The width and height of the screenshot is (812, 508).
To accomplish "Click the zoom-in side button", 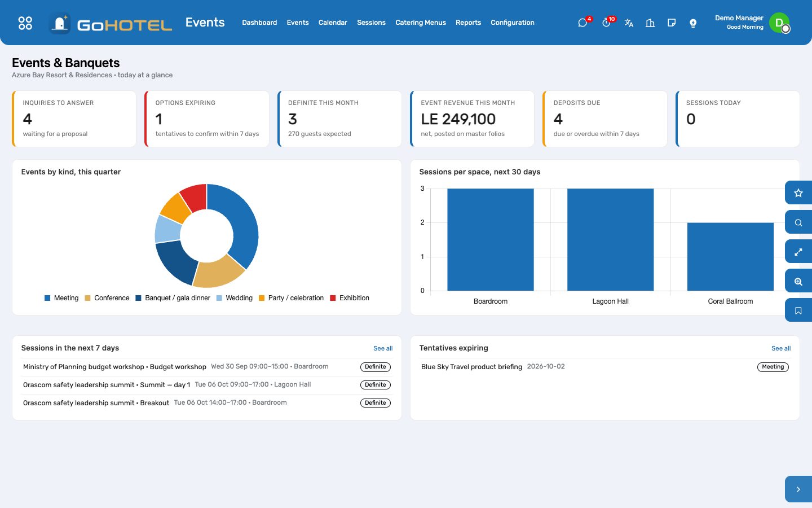I will (798, 281).
